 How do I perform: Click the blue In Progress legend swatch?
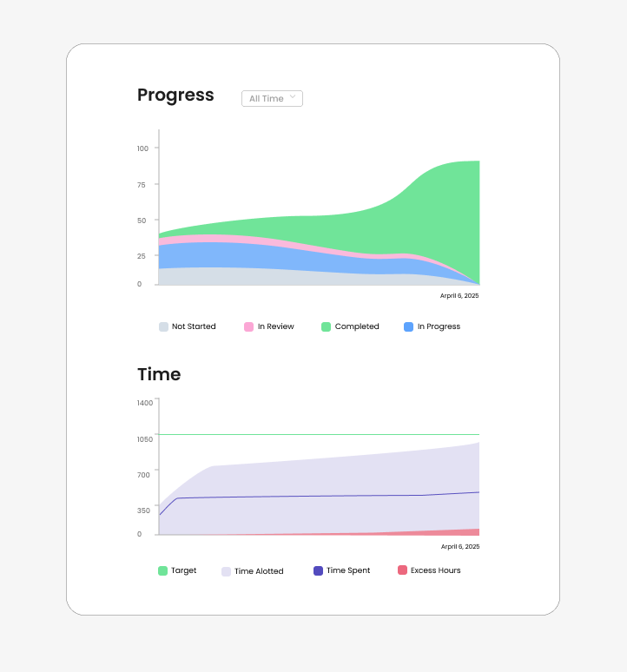click(409, 327)
